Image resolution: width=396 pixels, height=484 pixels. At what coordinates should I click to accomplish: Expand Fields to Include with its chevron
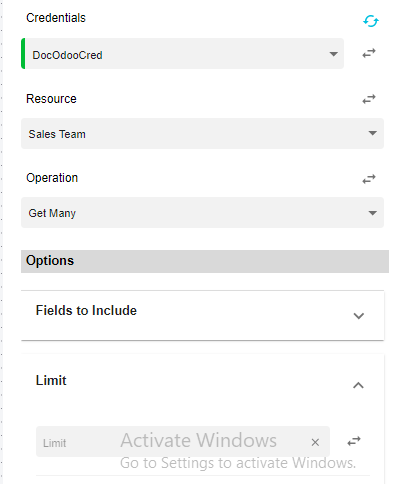coord(359,316)
